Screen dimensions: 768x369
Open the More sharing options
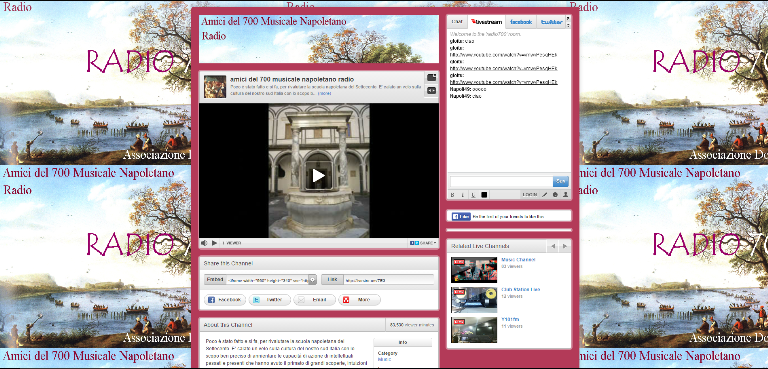click(359, 299)
